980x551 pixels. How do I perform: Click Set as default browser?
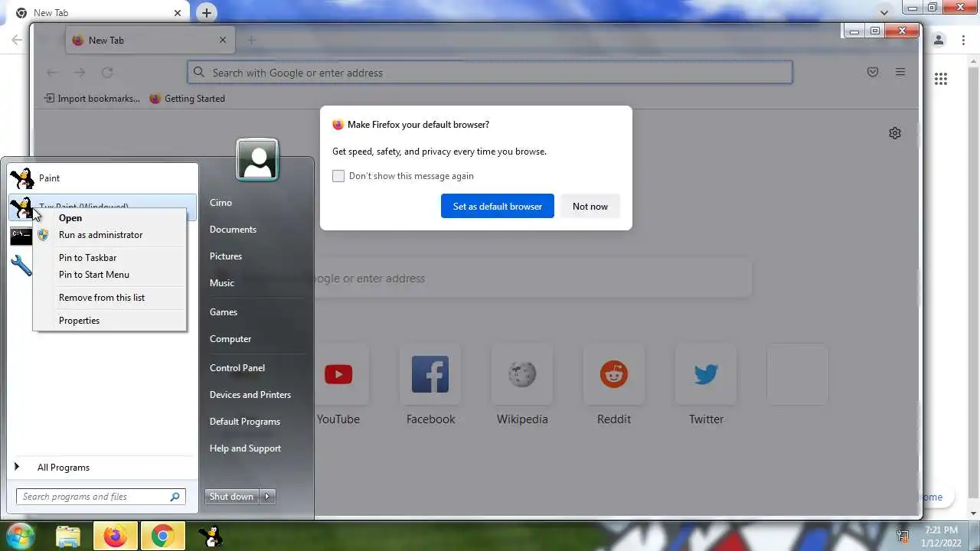point(498,207)
